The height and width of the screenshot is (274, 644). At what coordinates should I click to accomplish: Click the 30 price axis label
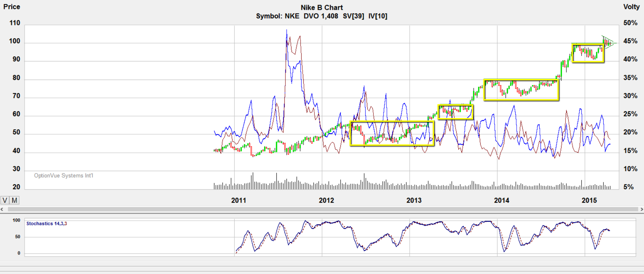16,169
